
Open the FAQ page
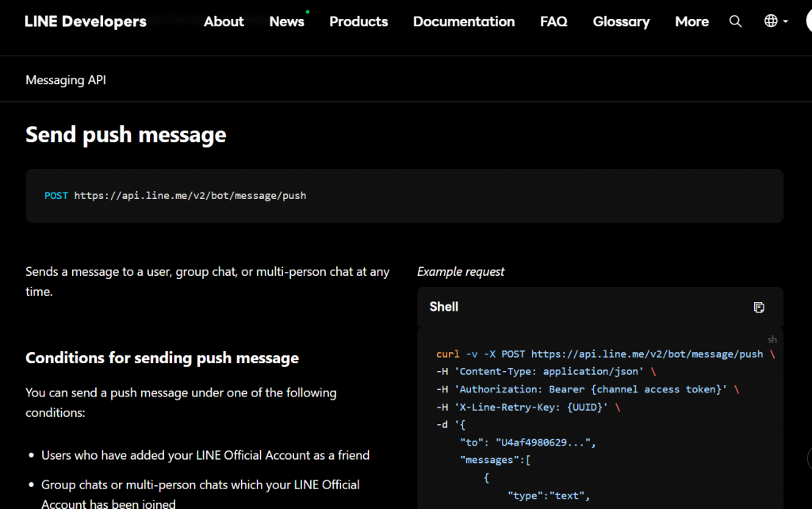(553, 21)
